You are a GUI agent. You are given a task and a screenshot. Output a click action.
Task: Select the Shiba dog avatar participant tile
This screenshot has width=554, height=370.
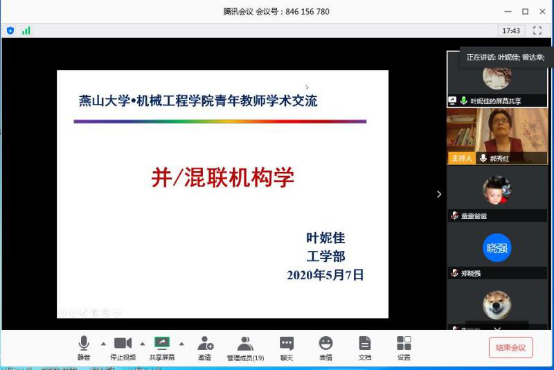click(497, 306)
